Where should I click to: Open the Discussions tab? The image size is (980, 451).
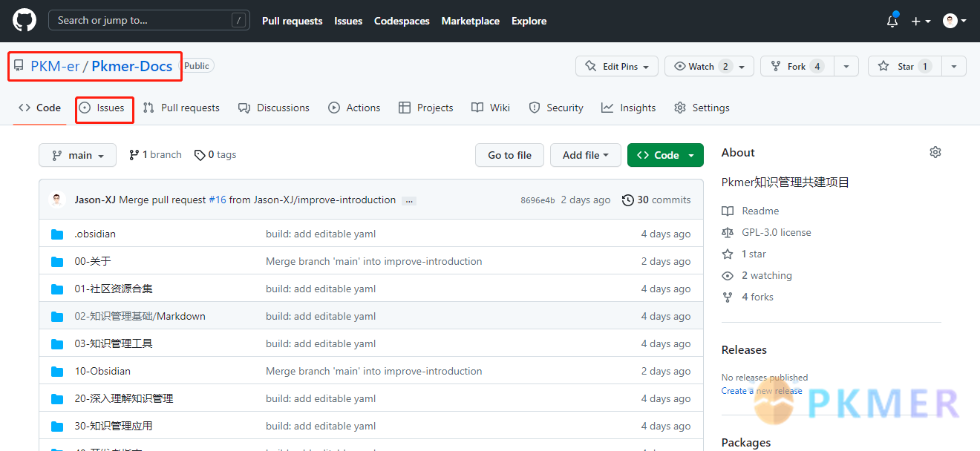tap(274, 108)
